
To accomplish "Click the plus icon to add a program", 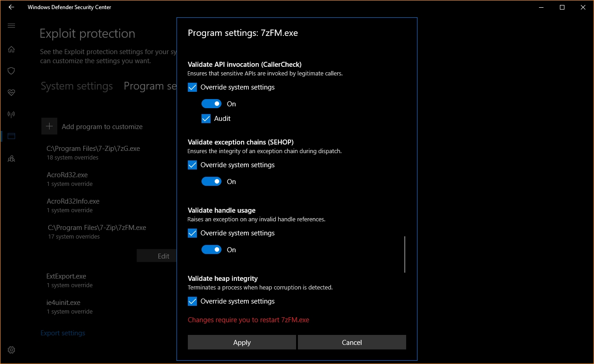I will click(x=49, y=126).
